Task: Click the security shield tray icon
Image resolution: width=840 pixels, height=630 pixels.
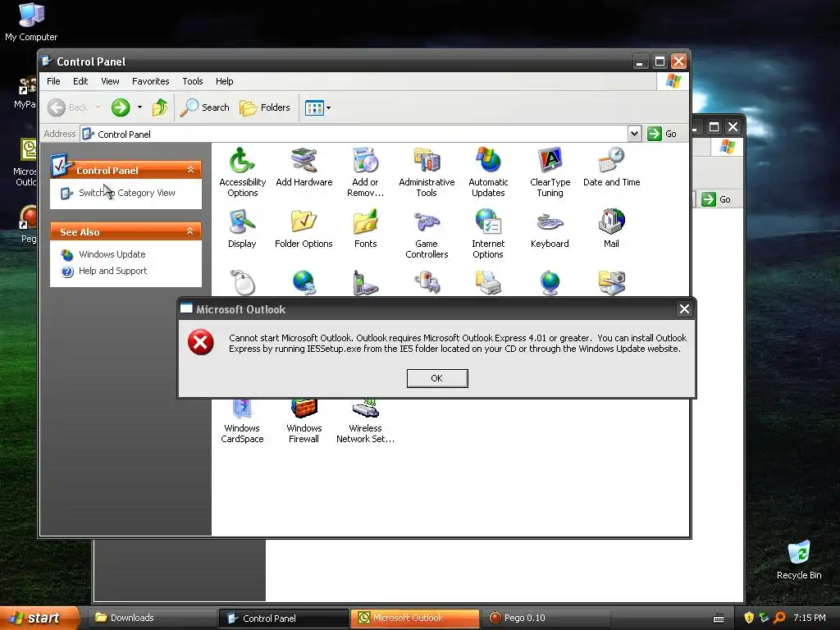Action: 749,618
